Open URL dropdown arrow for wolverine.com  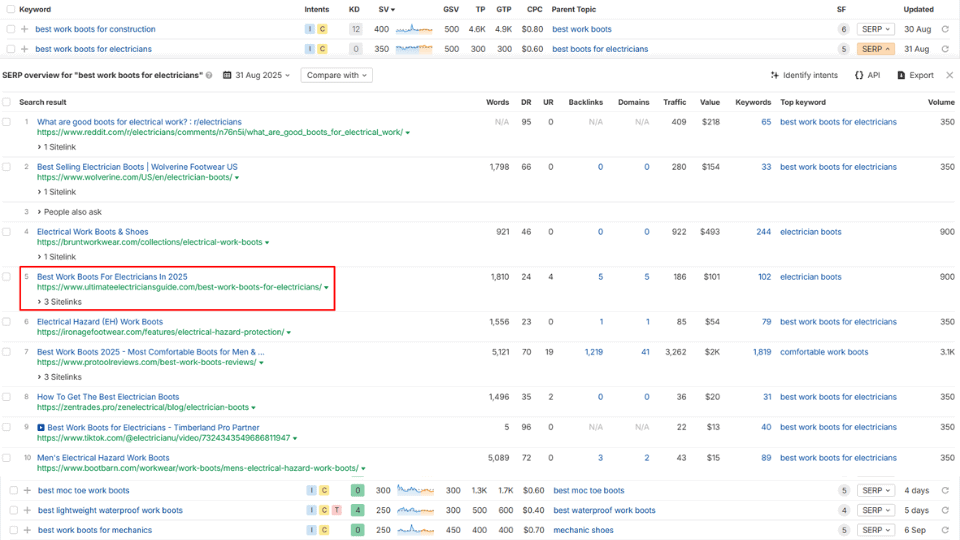click(x=237, y=178)
